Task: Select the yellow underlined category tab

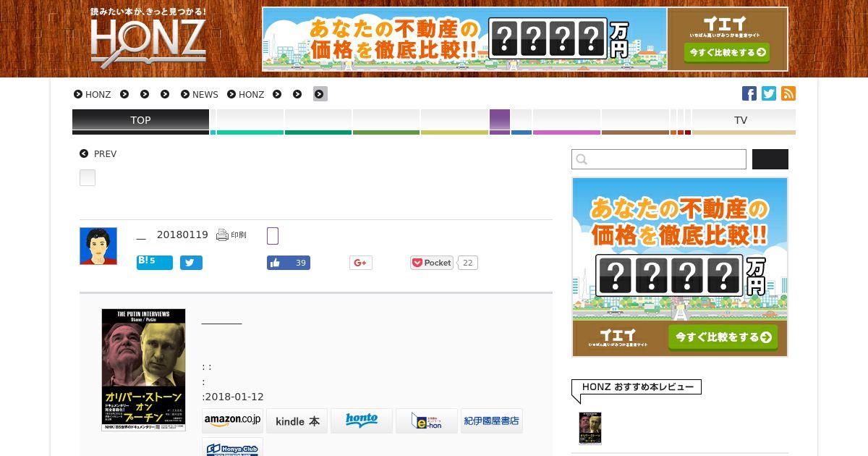Action: (454, 121)
